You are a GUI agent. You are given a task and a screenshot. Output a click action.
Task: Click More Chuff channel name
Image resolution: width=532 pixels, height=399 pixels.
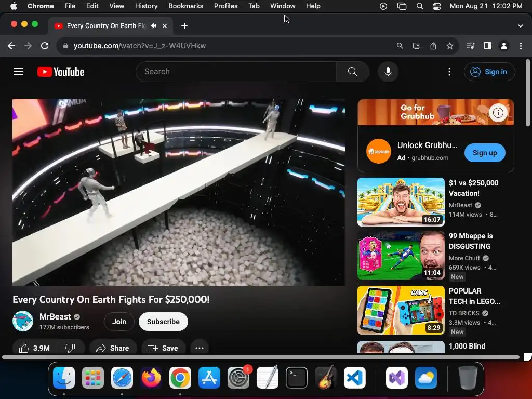point(464,258)
